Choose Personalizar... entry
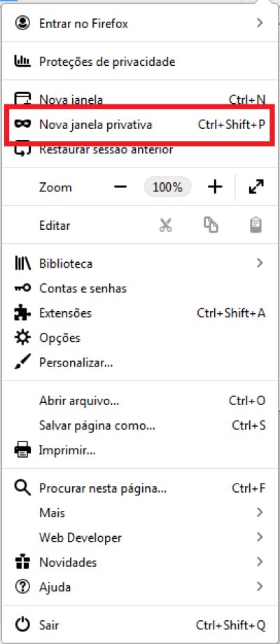Viewport: 280px width, 644px height. 140,363
